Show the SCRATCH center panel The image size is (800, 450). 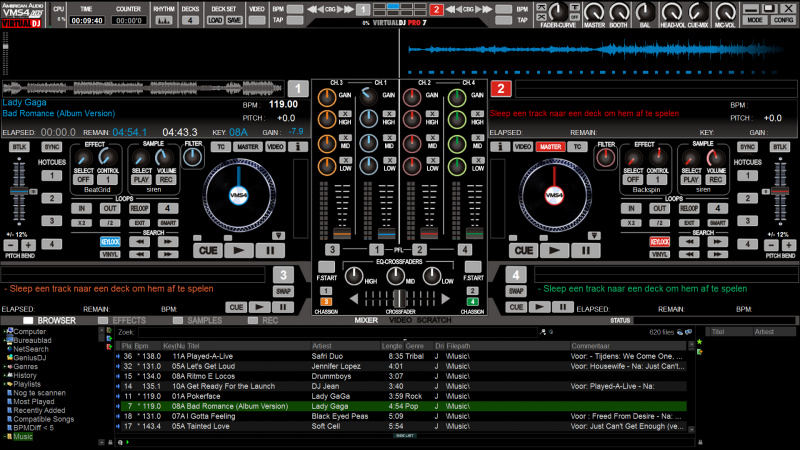pos(434,320)
